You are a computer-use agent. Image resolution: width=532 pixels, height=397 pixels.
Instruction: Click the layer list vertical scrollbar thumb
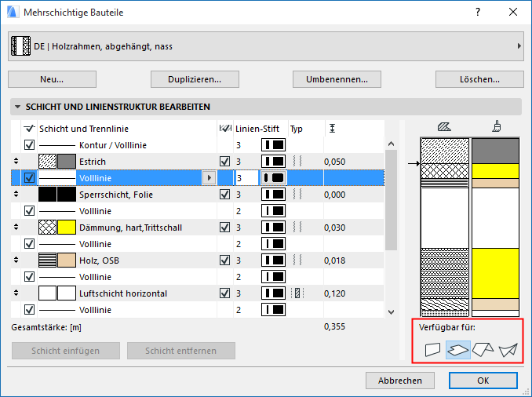392,200
